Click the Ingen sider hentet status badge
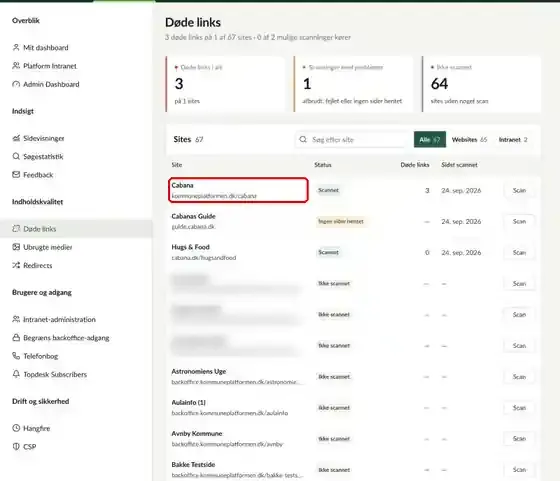The width and height of the screenshot is (560, 481). (x=341, y=221)
